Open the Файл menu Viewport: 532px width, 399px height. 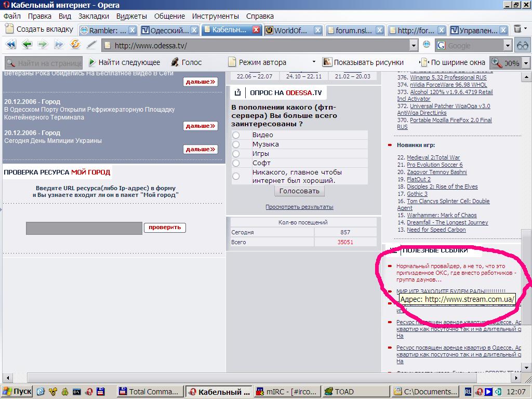coord(12,16)
